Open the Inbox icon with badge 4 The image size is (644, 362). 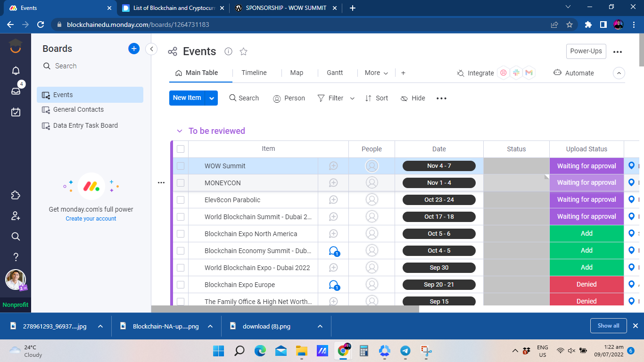coord(16,91)
